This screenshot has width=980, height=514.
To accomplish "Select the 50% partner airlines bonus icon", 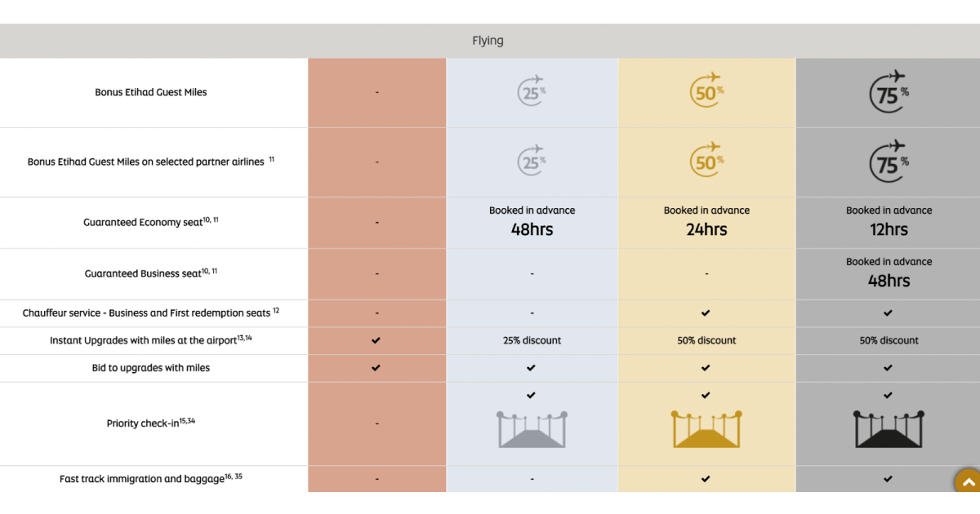I will [x=706, y=162].
